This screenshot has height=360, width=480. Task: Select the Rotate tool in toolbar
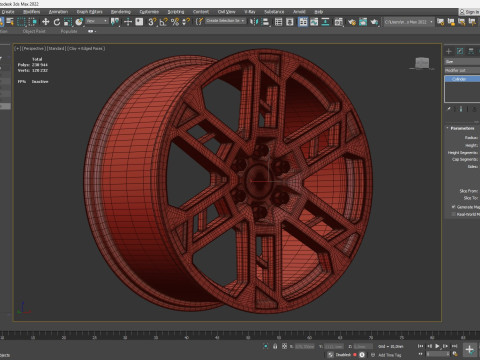57,22
